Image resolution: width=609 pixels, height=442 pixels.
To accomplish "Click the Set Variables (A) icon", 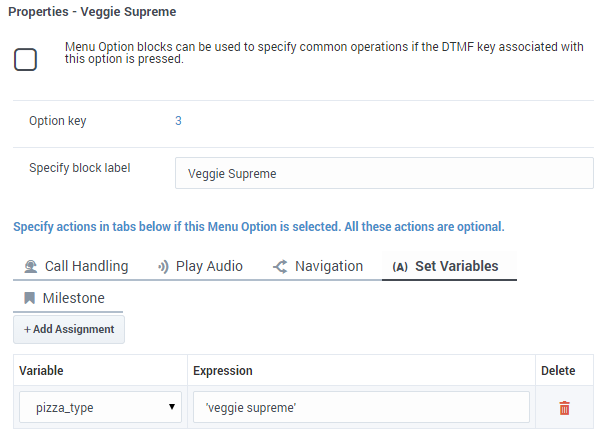I will tap(400, 267).
